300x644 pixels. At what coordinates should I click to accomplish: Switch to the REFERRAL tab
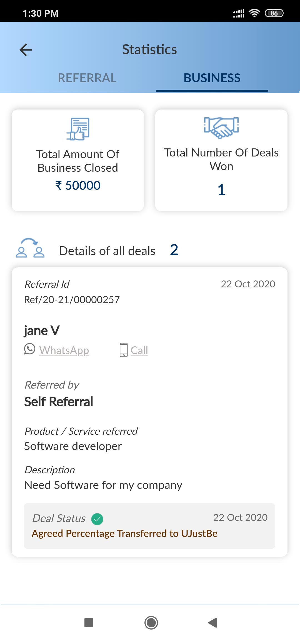(x=87, y=78)
